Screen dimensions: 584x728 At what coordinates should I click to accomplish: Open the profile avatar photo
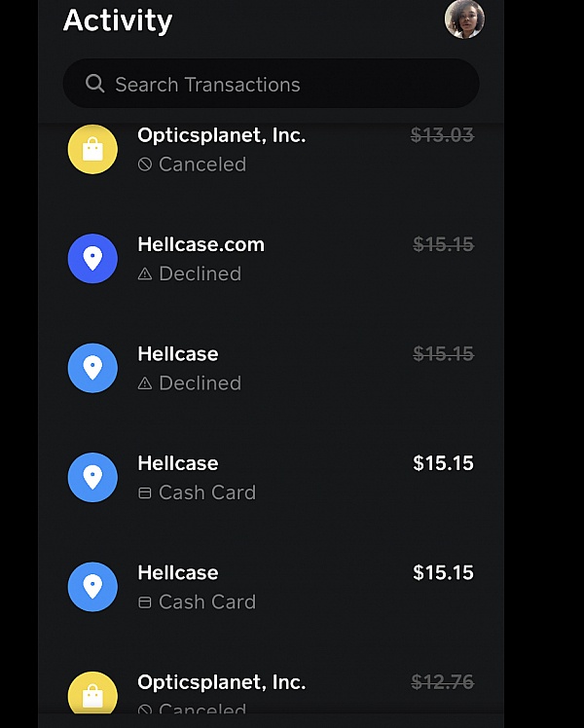464,18
